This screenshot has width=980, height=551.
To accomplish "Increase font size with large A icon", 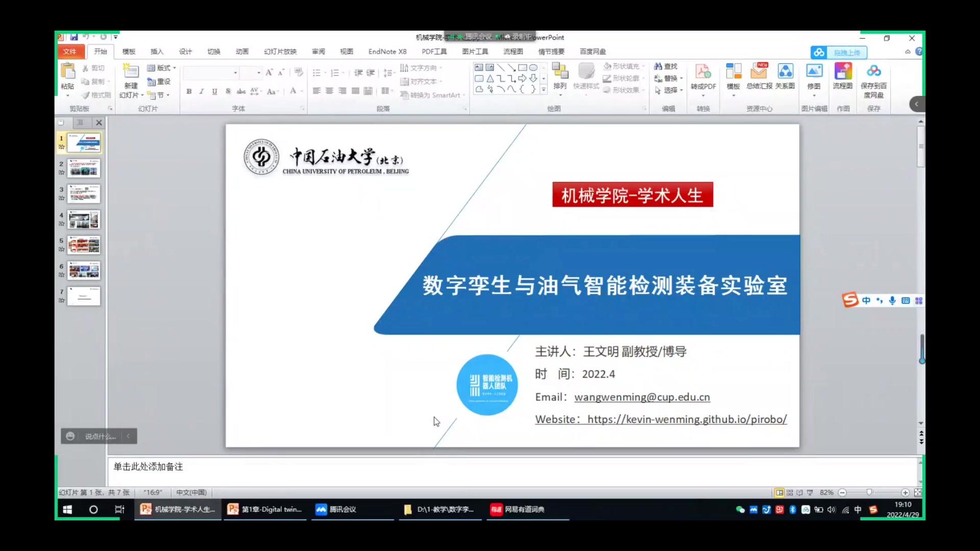I will pos(269,72).
